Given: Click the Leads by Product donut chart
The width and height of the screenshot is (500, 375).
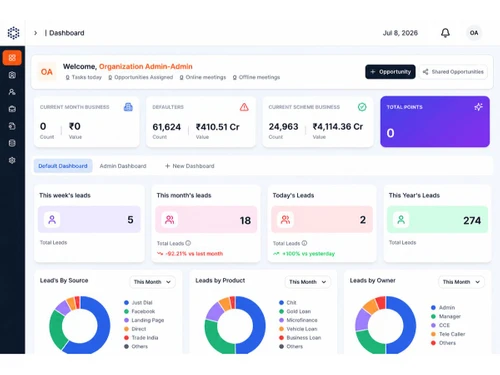Looking at the screenshot, I should 235,325.
